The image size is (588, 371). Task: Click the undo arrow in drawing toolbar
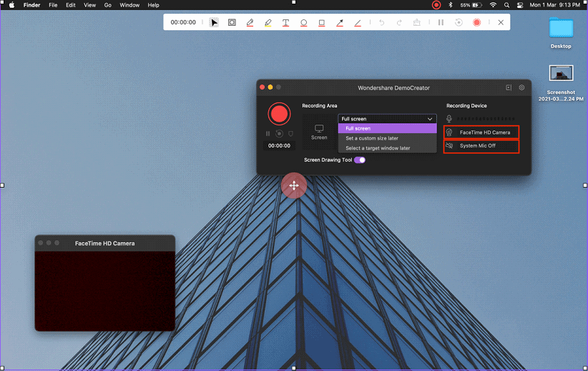(382, 22)
